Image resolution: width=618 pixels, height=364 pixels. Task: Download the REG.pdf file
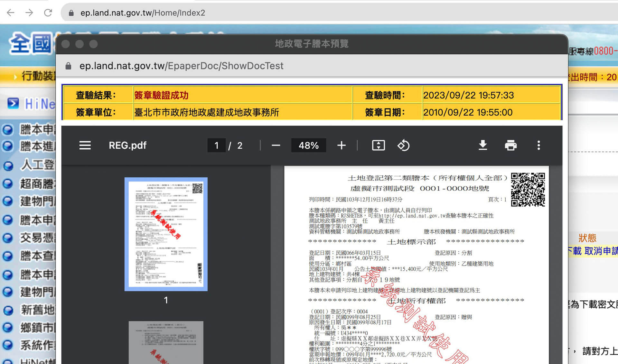(482, 145)
